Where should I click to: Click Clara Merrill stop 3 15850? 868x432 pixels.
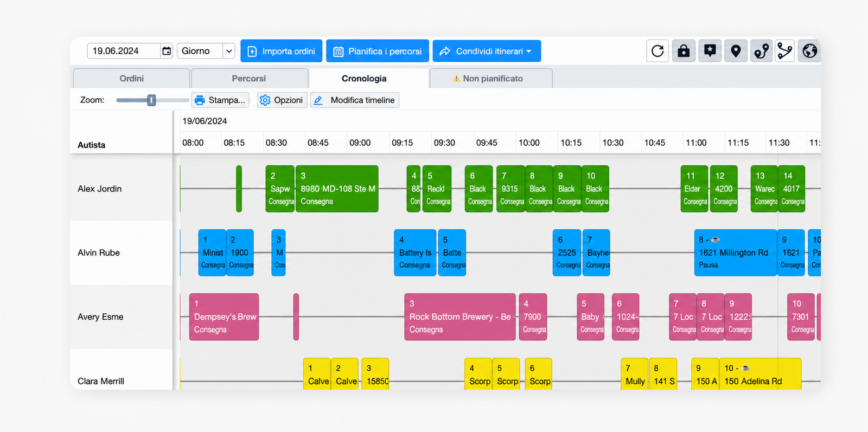click(375, 374)
